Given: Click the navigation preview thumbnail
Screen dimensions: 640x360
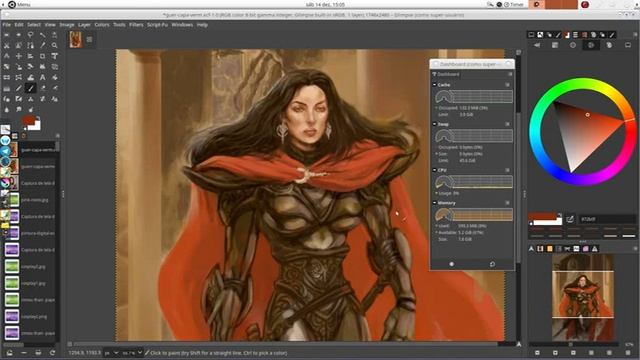Looking at the screenshot, I should (x=583, y=298).
